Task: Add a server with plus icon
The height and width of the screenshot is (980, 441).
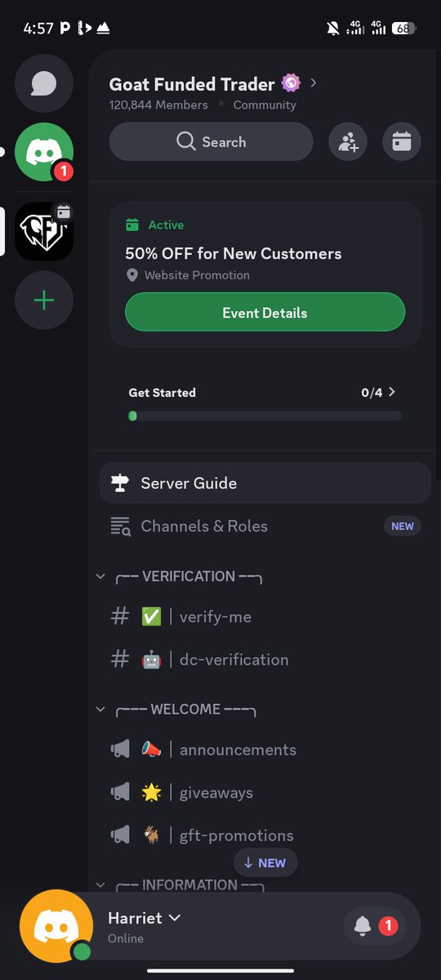Action: click(x=44, y=301)
